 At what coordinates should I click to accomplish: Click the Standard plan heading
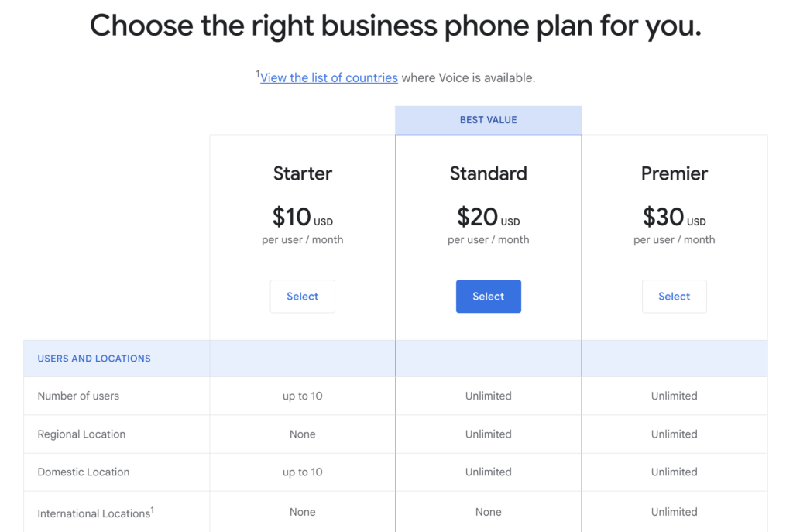(x=489, y=173)
